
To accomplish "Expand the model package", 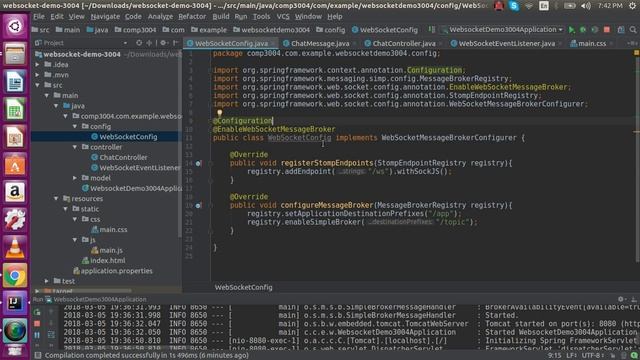I will click(x=75, y=178).
